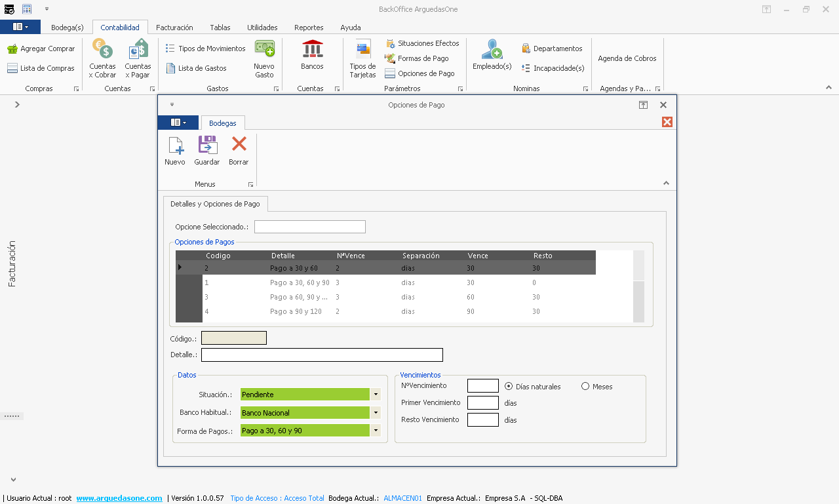Create a Nuevo Gasto
This screenshot has width=839, height=504.
(x=264, y=58)
